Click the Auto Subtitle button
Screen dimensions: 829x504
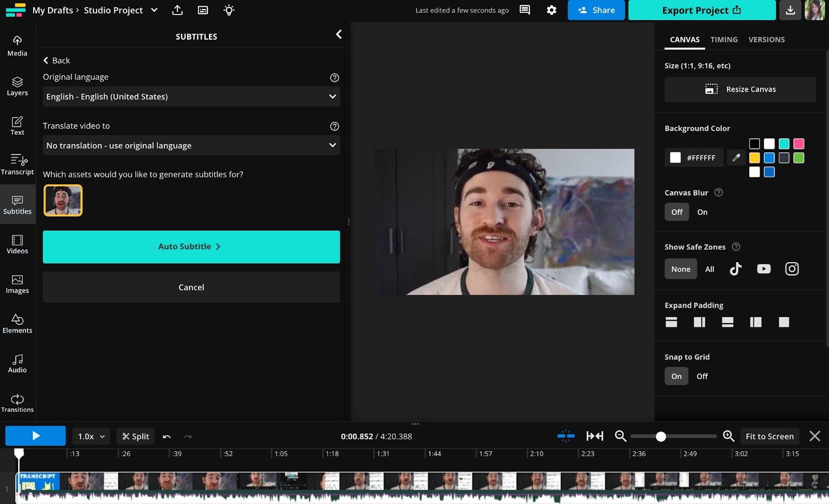tap(191, 247)
